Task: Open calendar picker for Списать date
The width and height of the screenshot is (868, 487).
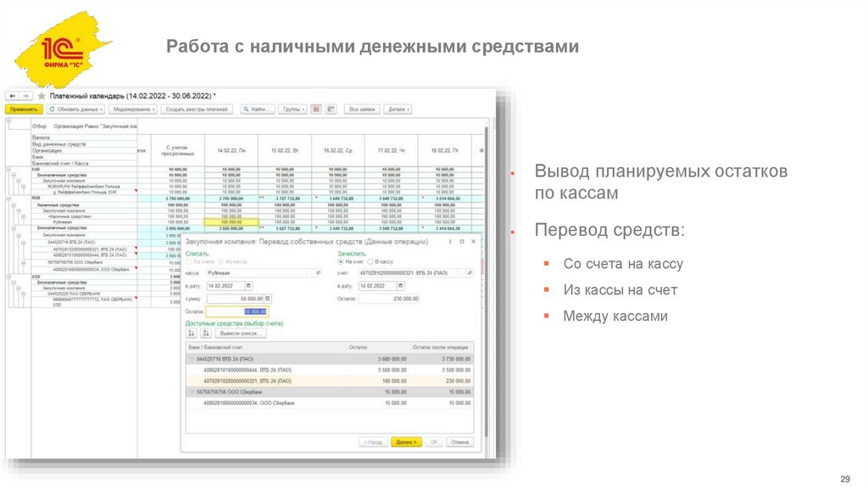Action: click(x=248, y=286)
